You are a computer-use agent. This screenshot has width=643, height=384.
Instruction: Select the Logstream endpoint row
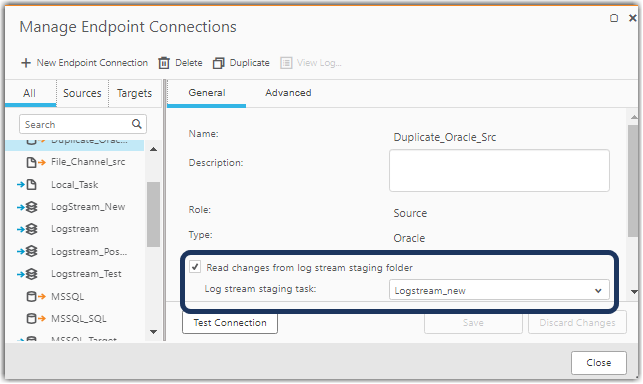[x=75, y=229]
